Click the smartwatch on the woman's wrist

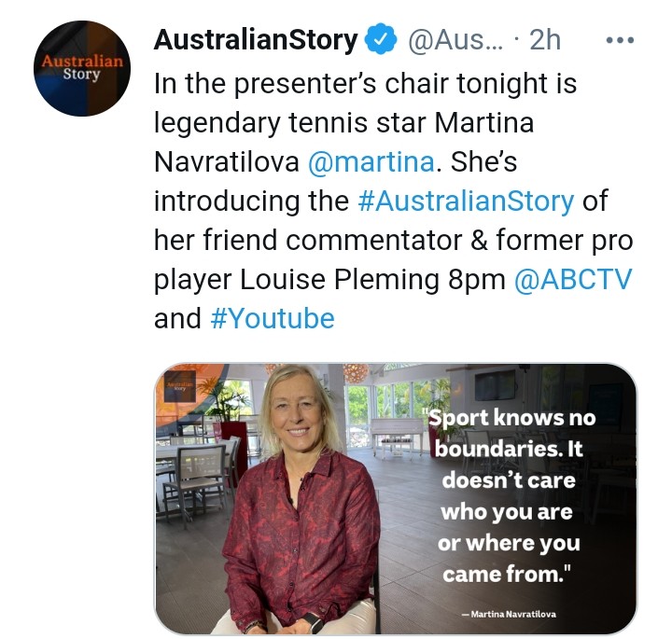point(315,622)
